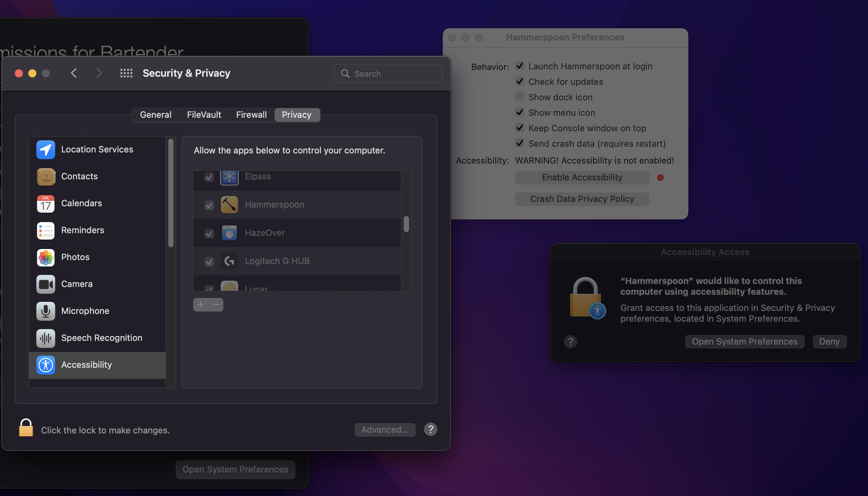Click the lock icon to make changes
The image size is (868, 496).
click(x=26, y=428)
